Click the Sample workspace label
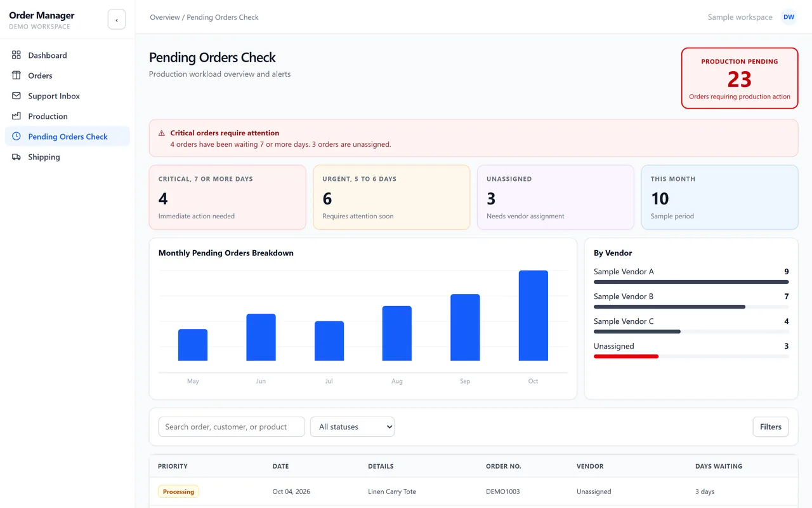This screenshot has width=812, height=508. [x=740, y=17]
